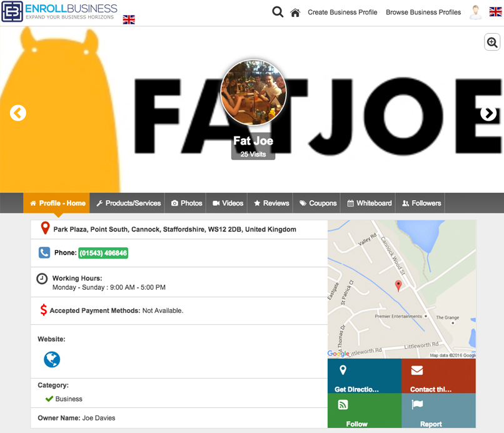
Task: Click the Business category text
Action: (x=69, y=399)
